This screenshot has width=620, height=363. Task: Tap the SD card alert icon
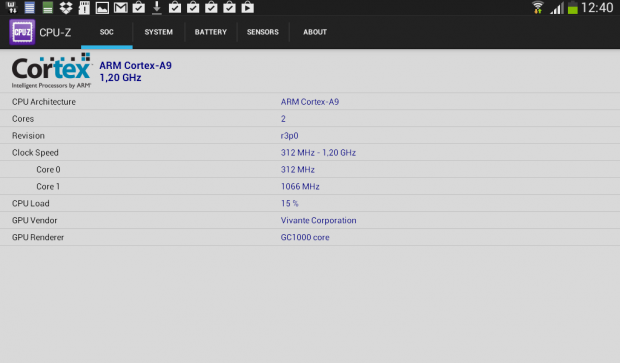click(x=84, y=8)
